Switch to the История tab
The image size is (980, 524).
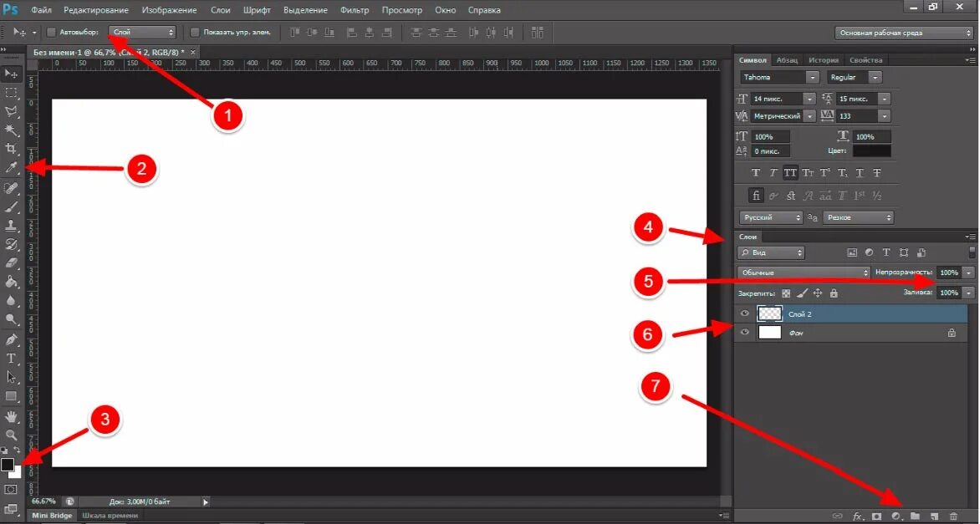[x=823, y=60]
